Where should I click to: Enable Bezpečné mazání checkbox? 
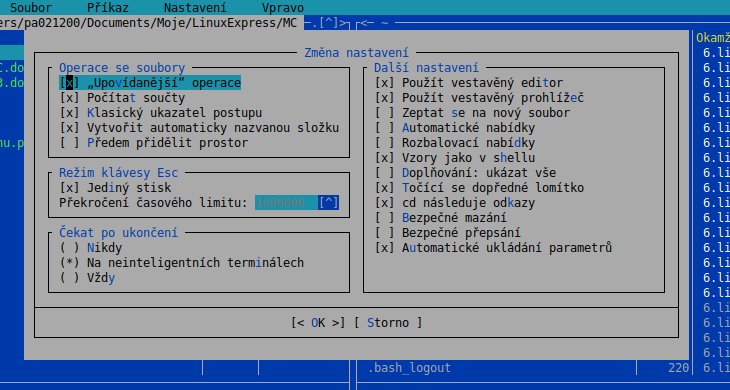click(x=441, y=217)
